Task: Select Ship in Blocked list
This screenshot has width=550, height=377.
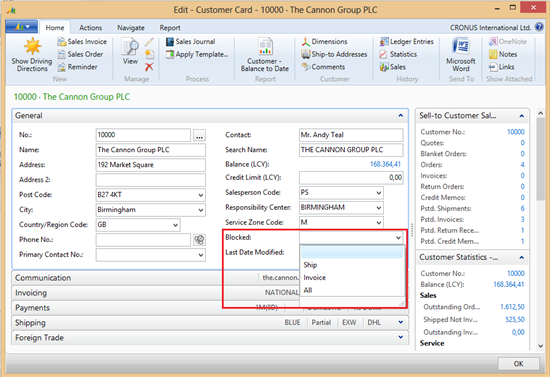Action: click(352, 265)
